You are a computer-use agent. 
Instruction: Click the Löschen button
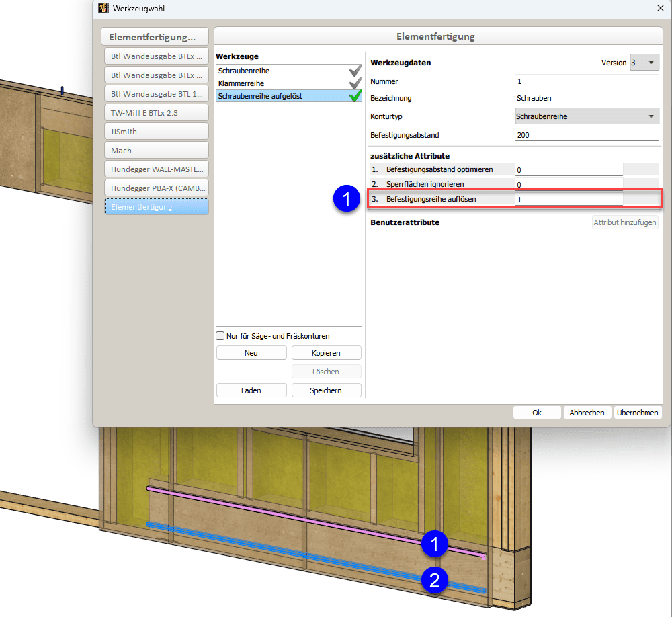[326, 372]
